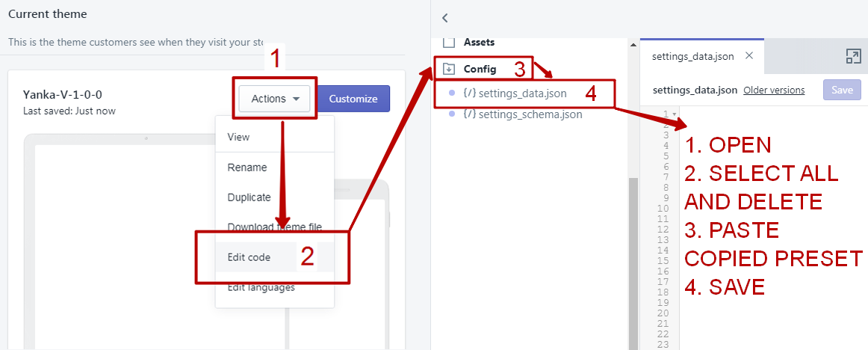Click the Save button

842,90
